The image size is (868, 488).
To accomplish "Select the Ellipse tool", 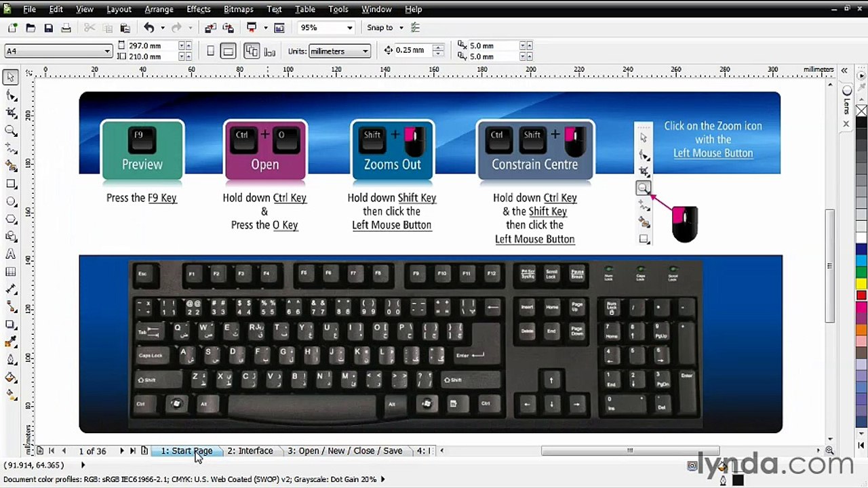I will 10,201.
